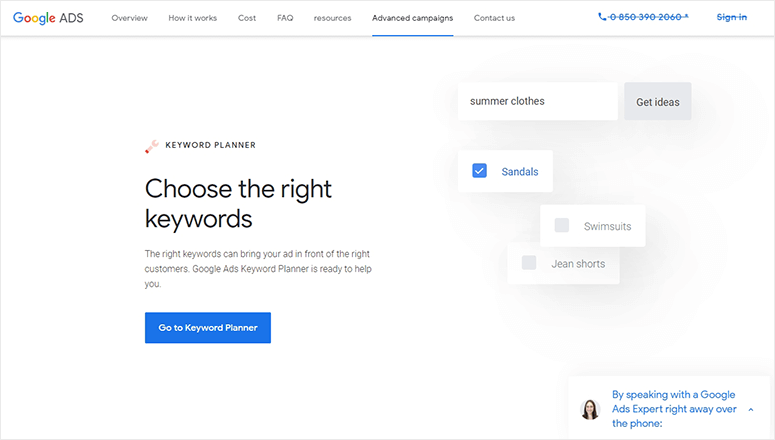This screenshot has height=440, width=775.
Task: Open Contact us in the navigation
Action: tap(494, 18)
